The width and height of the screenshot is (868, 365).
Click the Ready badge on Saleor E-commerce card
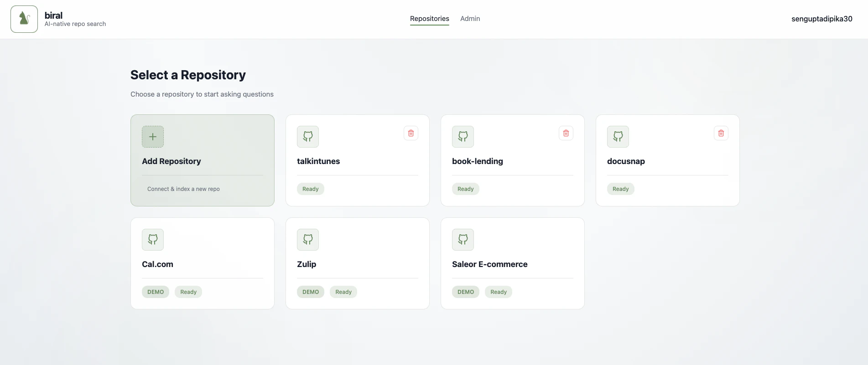coord(499,292)
